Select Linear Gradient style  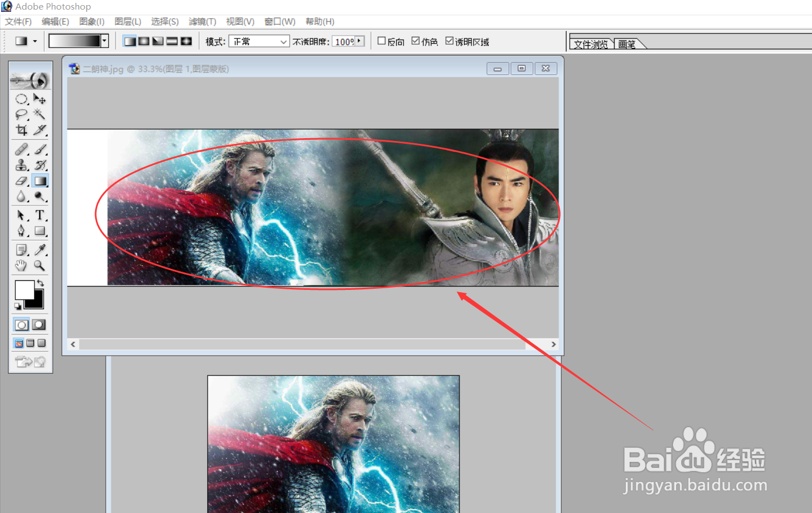tap(130, 41)
